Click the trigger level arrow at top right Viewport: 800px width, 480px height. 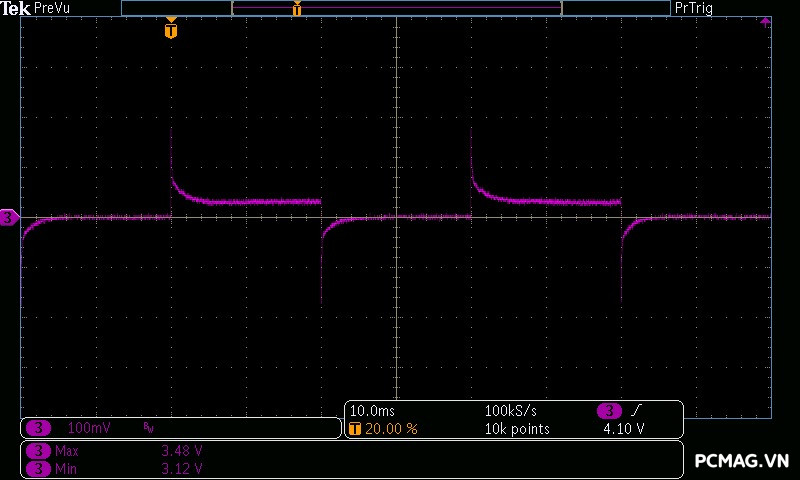point(765,22)
